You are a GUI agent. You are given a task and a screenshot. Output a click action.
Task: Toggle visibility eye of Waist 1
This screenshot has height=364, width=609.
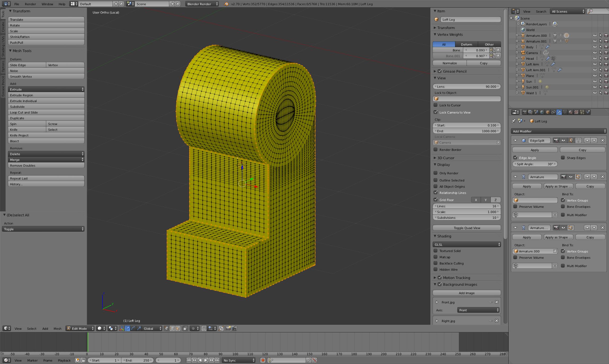595,93
